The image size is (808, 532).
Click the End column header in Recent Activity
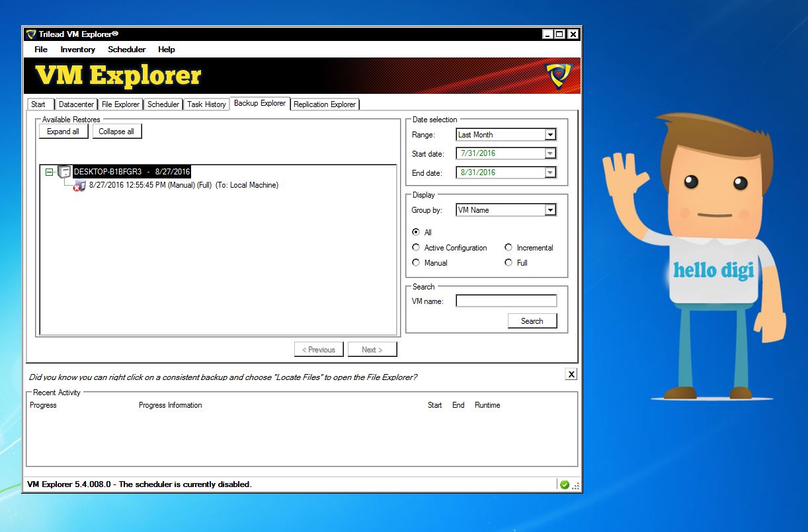(x=458, y=405)
